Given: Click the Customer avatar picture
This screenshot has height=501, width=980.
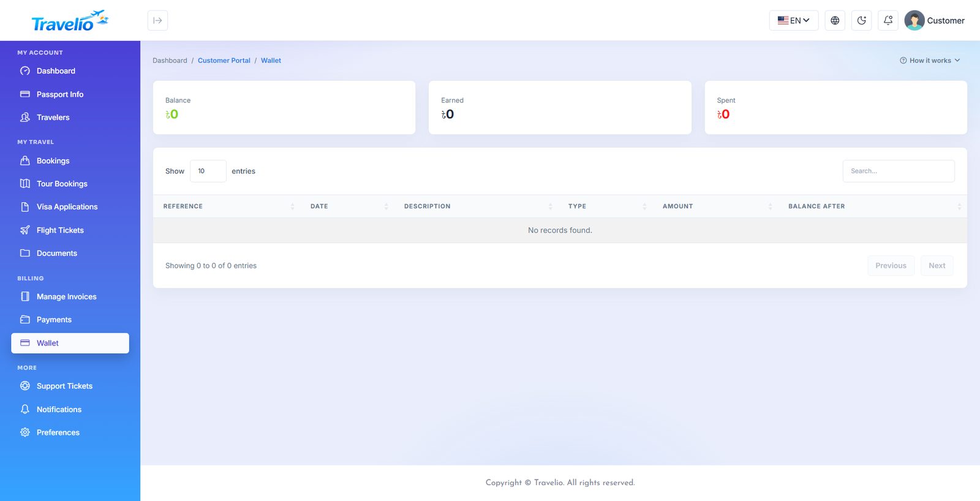Looking at the screenshot, I should pyautogui.click(x=914, y=20).
